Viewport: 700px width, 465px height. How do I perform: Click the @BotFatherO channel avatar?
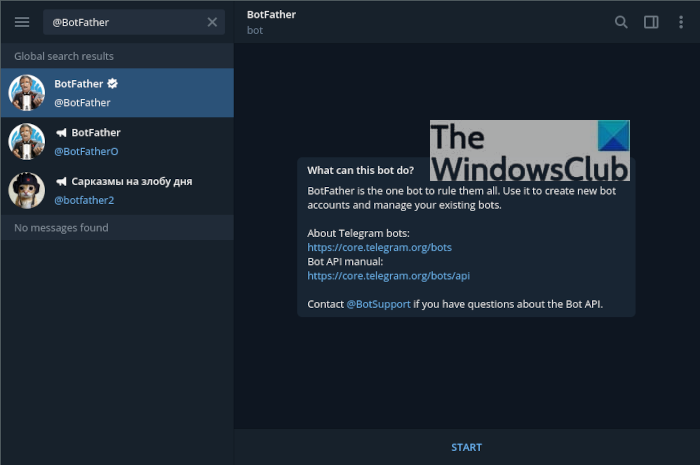[27, 141]
